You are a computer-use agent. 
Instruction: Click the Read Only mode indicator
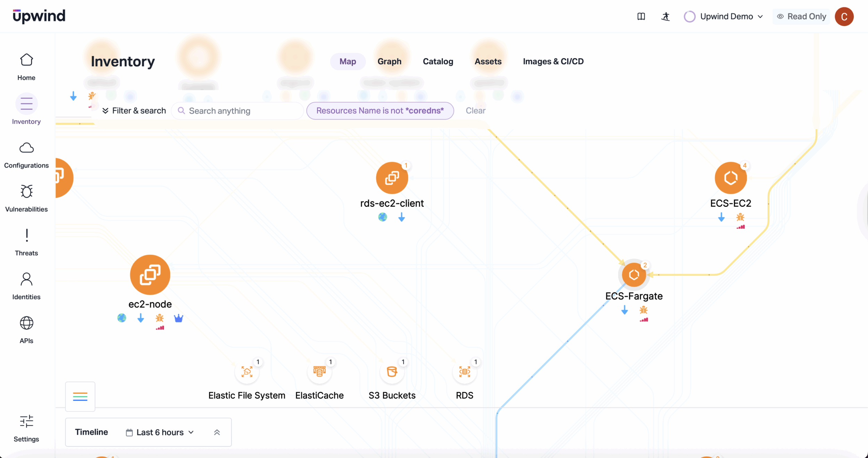(801, 16)
